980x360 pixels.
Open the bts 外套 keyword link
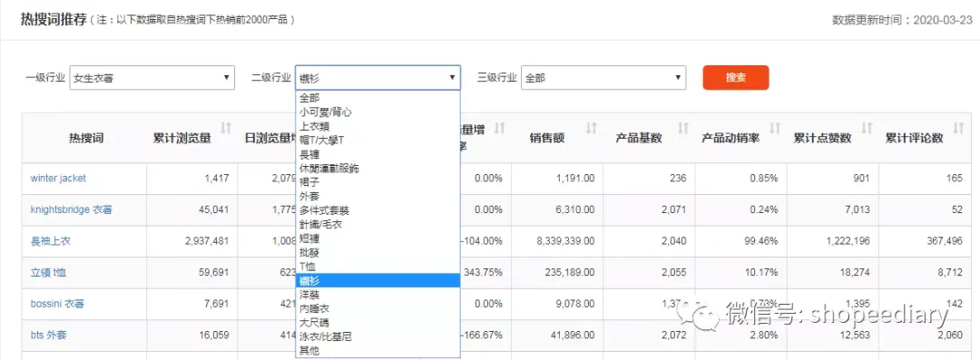[48, 336]
